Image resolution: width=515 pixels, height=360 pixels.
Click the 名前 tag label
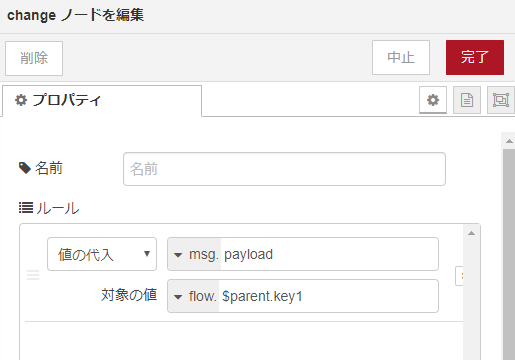click(x=41, y=168)
